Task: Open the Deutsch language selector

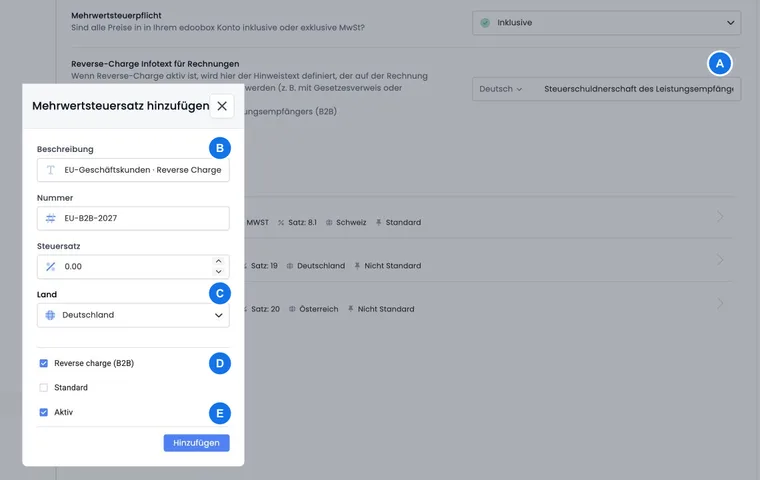Action: point(500,89)
